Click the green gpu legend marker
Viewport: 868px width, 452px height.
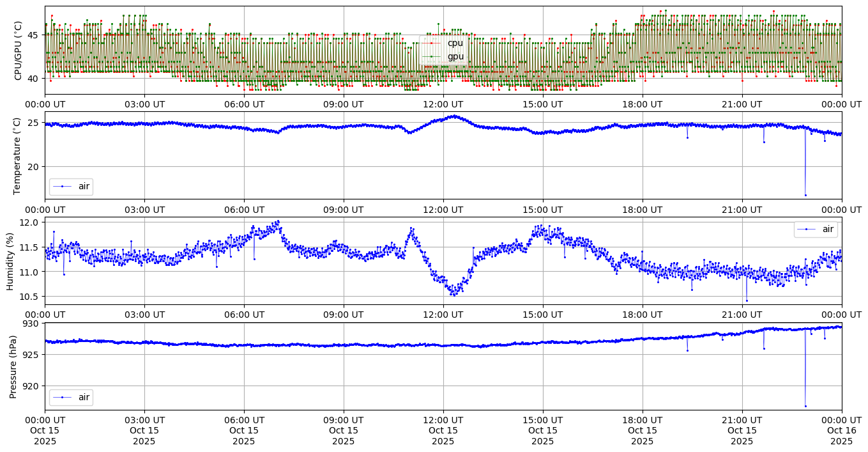point(431,57)
